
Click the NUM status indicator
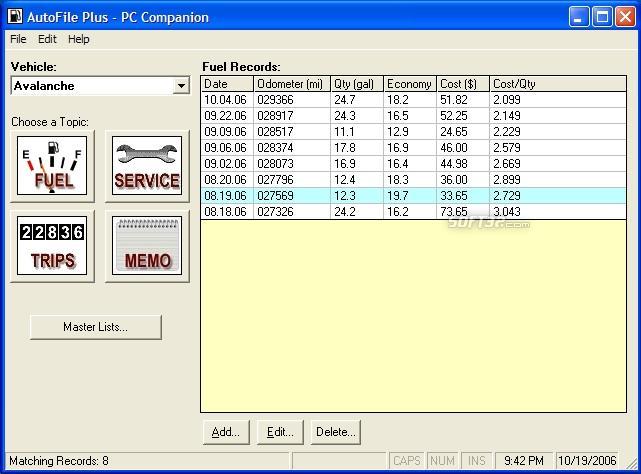[442, 461]
